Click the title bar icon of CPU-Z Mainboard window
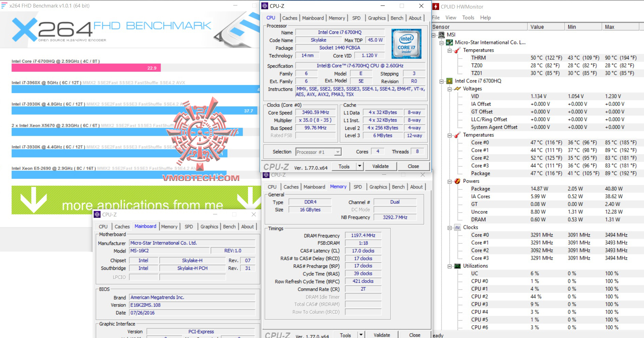Screen dimensions: 644x338 97,215
